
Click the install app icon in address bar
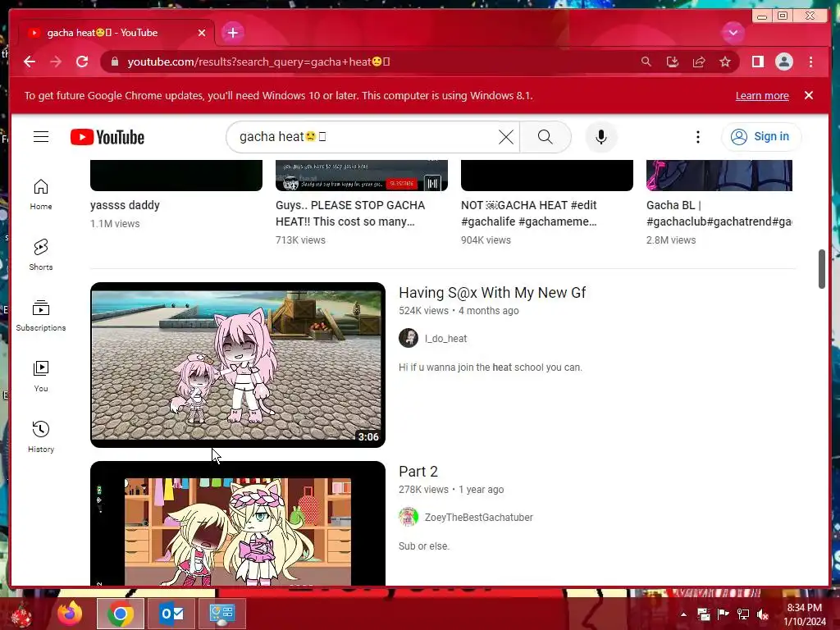[673, 62]
